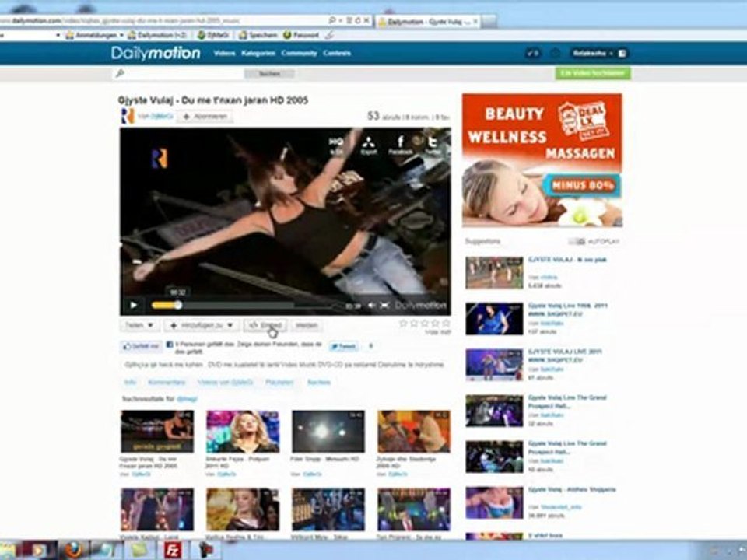Click the Beauty Wellness Massagen ad banner
Screen dimensions: 747x560
pyautogui.click(x=542, y=160)
